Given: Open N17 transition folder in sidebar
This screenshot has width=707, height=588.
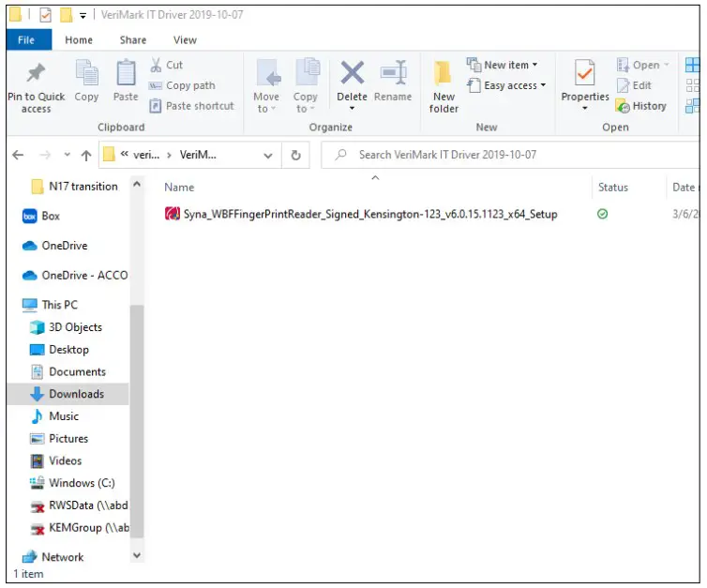Looking at the screenshot, I should (74, 187).
